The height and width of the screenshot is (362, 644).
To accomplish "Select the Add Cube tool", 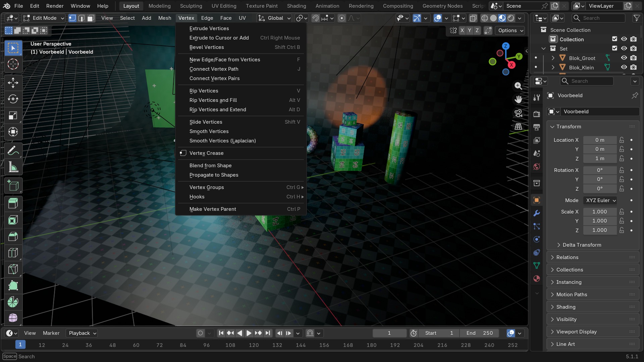I will pyautogui.click(x=13, y=185).
